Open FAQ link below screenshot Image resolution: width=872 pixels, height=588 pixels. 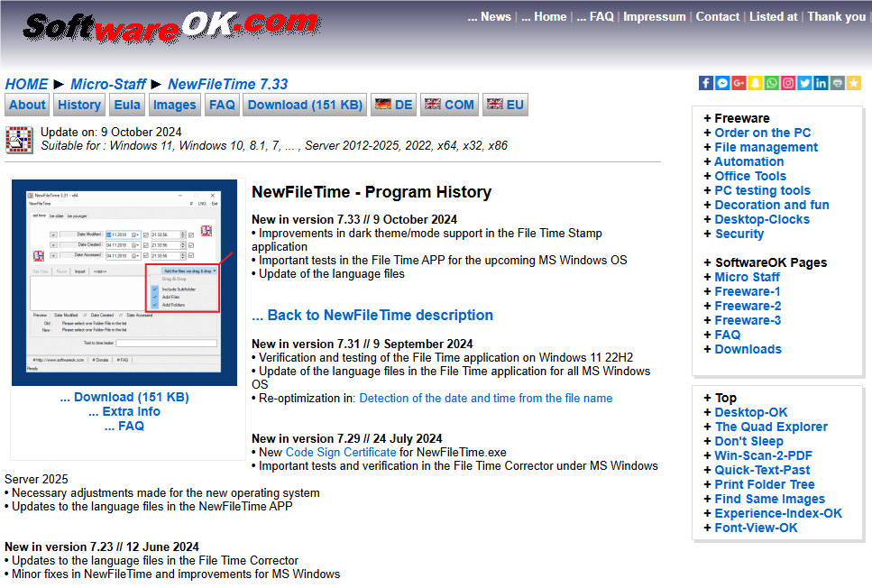124,426
